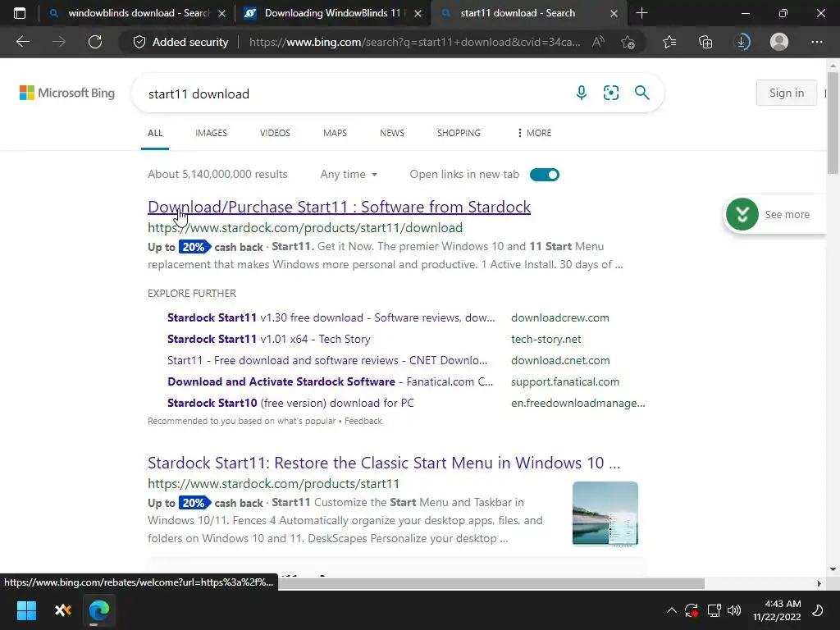Screen dimensions: 840x630
Task: Open downloadcrew.com domain text
Action: [559, 317]
